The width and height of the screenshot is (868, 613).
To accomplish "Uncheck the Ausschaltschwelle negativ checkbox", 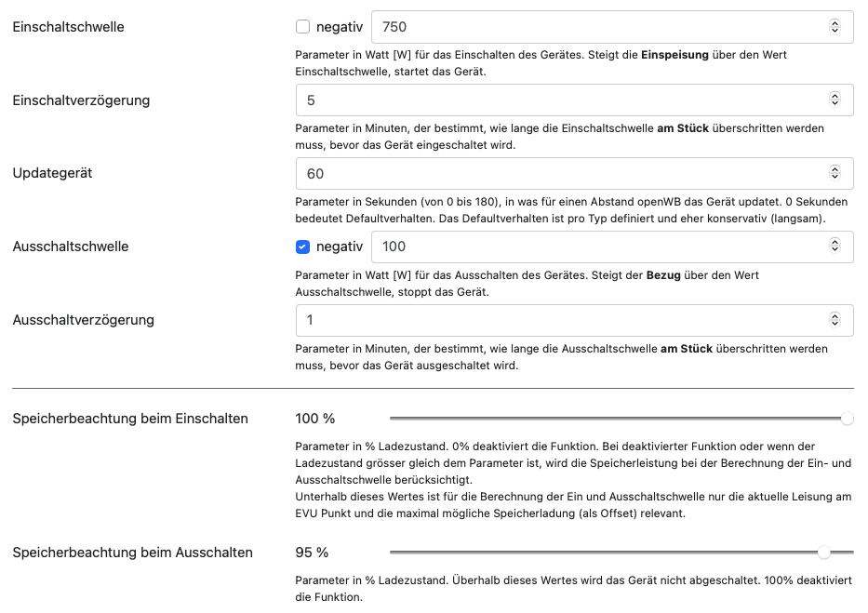I will (302, 247).
